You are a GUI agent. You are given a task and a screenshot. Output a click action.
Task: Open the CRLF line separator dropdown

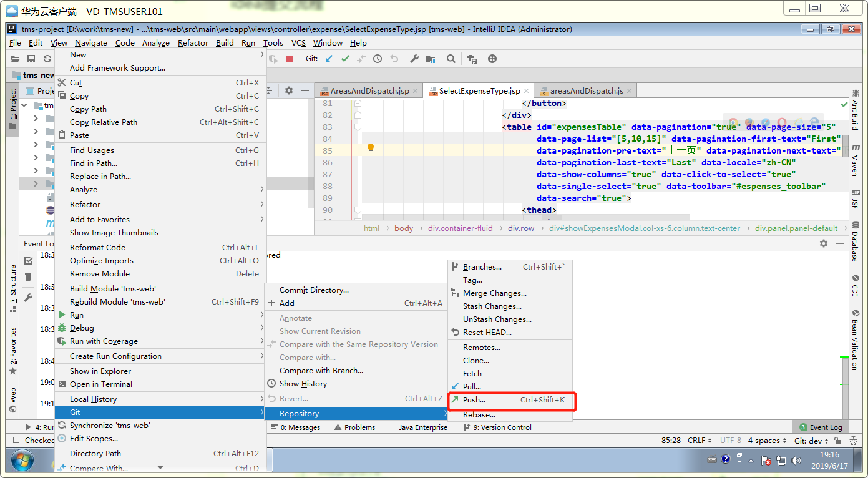click(700, 441)
